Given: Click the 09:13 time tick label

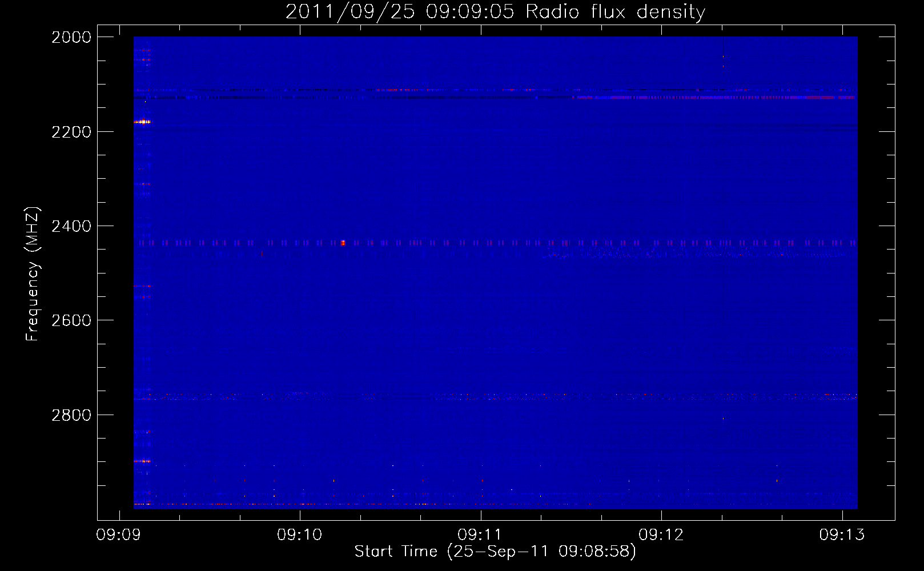Looking at the screenshot, I should pyautogui.click(x=842, y=535).
